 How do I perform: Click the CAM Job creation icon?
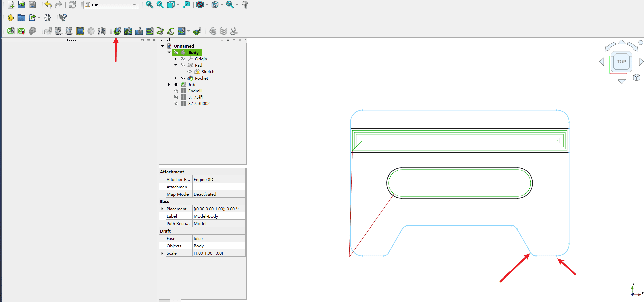coord(11,31)
